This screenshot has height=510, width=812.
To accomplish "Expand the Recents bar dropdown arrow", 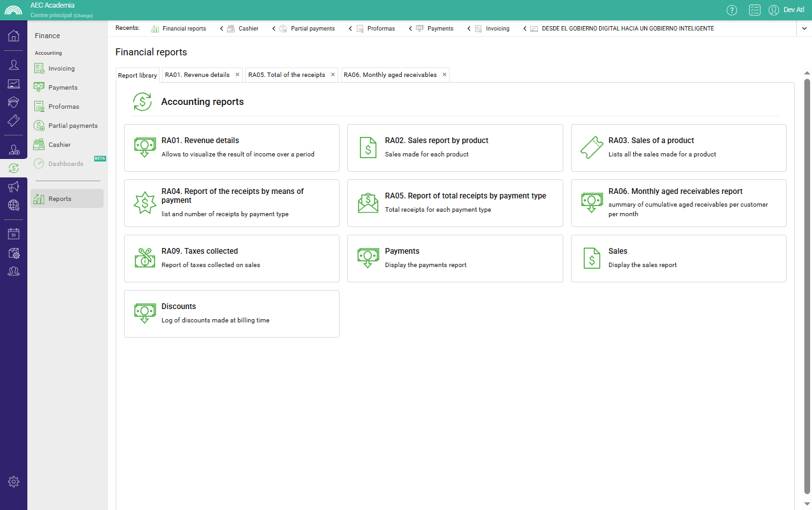I will [x=803, y=29].
